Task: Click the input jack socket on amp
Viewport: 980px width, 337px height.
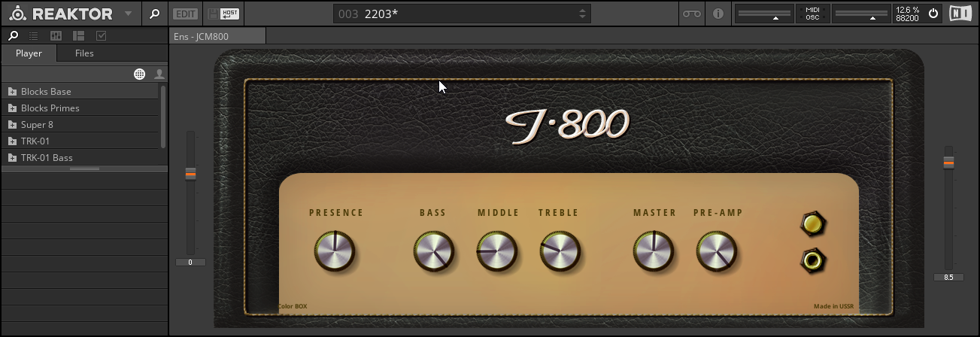Action: tap(812, 261)
